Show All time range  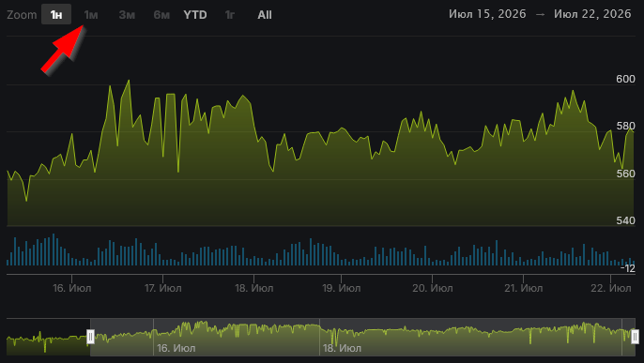click(x=265, y=15)
